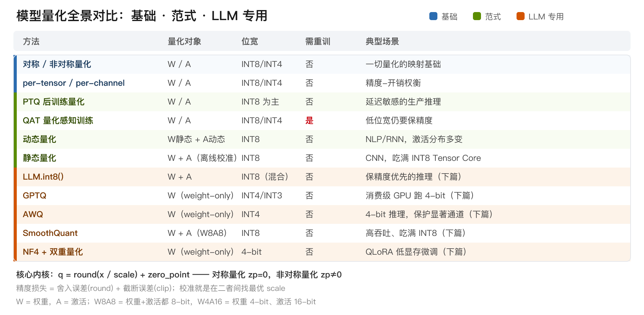Click the GPTQ method name

pyautogui.click(x=35, y=195)
